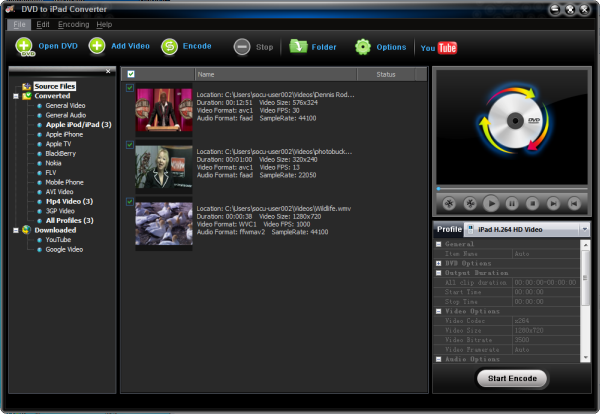This screenshot has width=600, height=414.
Task: Expand the DVD Options section
Action: 439,263
